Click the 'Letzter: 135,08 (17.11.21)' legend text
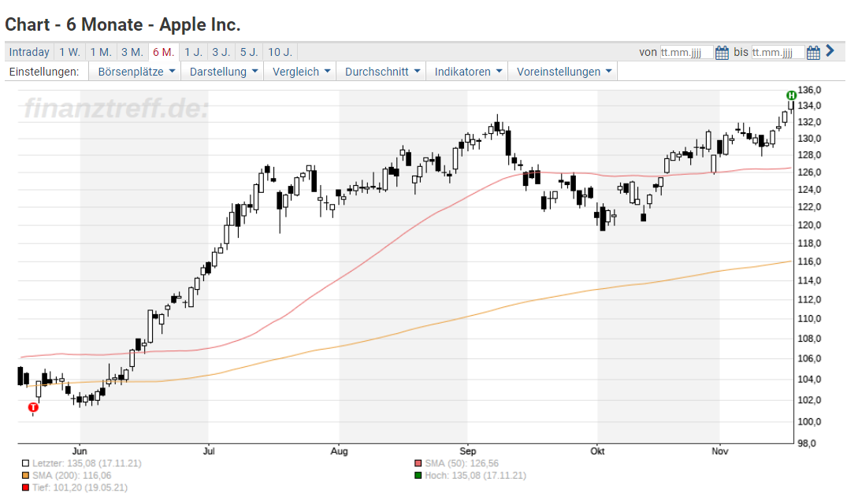The image size is (858, 504). pyautogui.click(x=87, y=464)
